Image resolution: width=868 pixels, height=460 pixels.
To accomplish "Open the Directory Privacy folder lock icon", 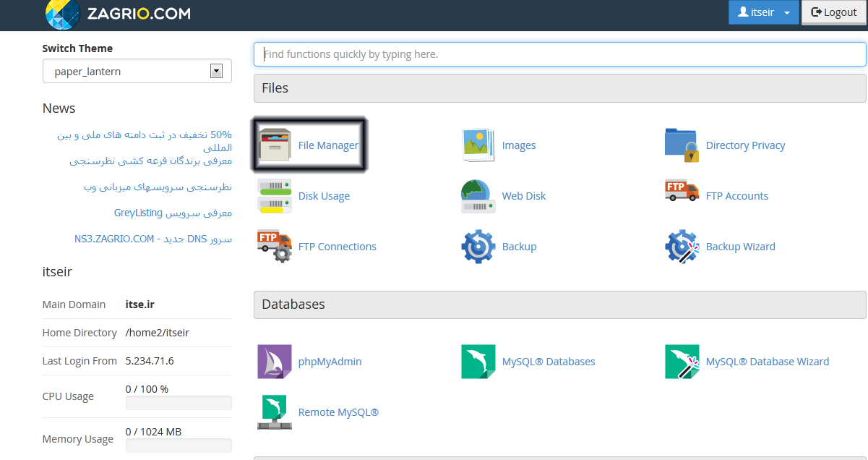I will [682, 145].
